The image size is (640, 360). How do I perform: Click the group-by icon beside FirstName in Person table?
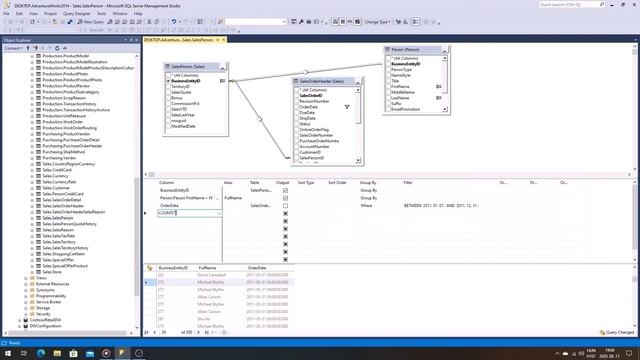tap(438, 87)
